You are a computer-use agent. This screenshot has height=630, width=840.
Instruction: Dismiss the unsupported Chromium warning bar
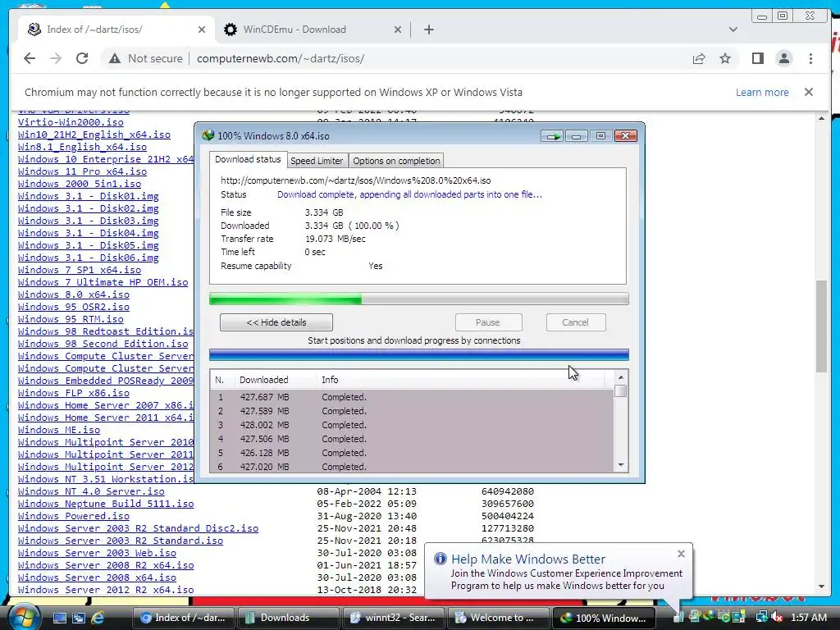pyautogui.click(x=809, y=92)
